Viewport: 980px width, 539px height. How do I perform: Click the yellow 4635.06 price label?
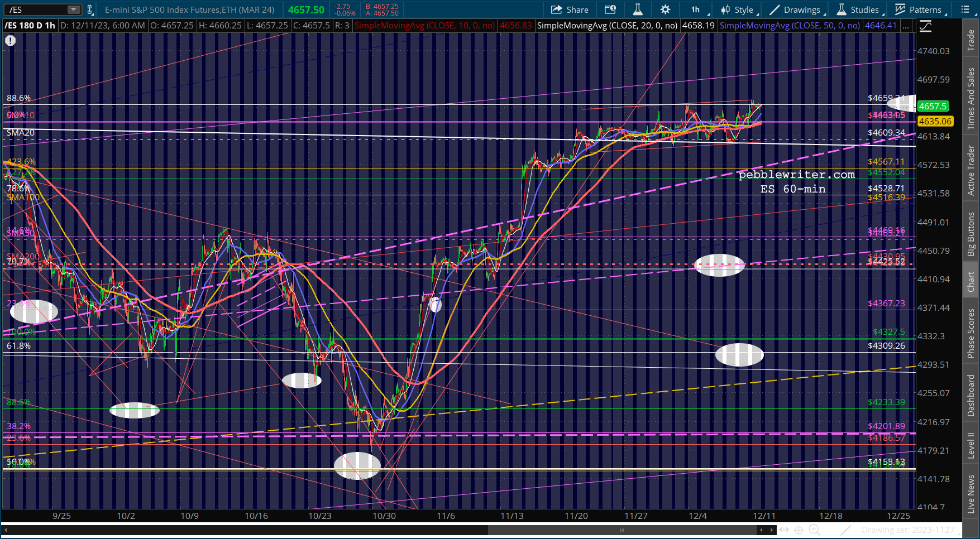tap(935, 121)
